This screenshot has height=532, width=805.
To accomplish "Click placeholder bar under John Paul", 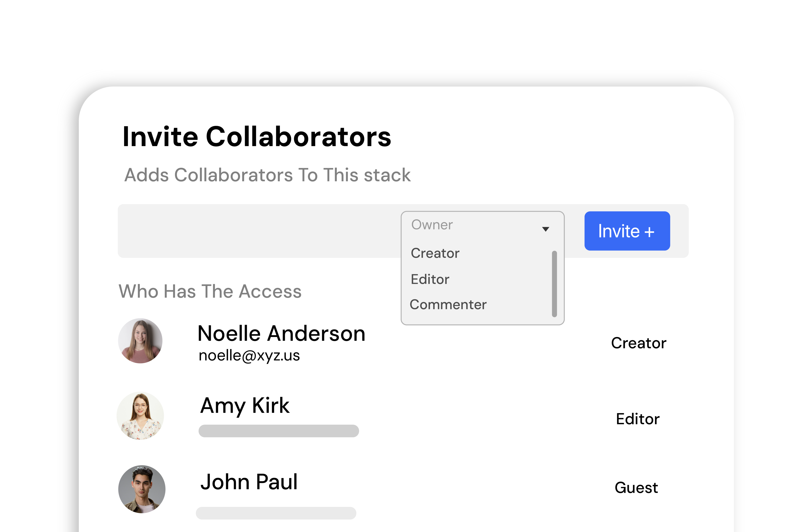I will pyautogui.click(x=276, y=513).
